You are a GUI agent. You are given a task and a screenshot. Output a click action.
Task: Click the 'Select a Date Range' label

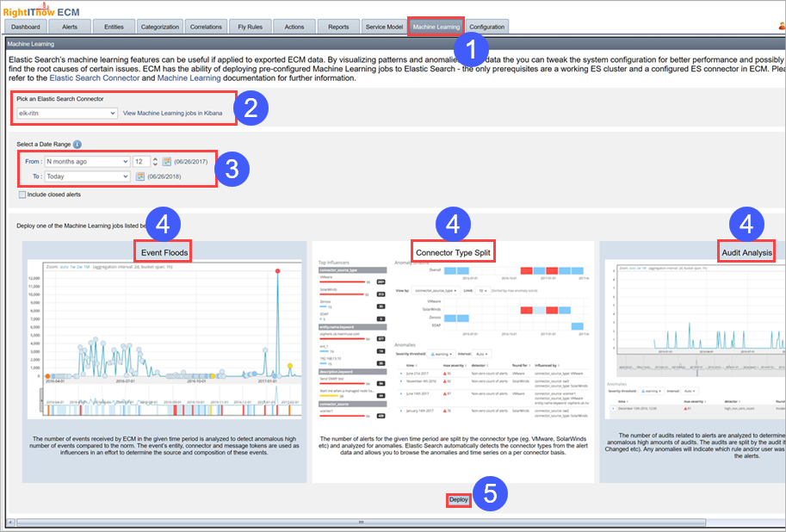click(x=44, y=145)
